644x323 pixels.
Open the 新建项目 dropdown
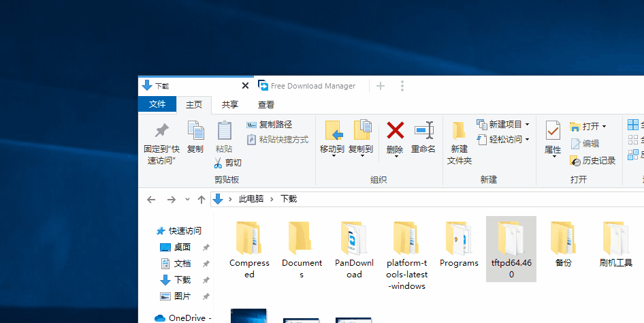click(x=503, y=125)
